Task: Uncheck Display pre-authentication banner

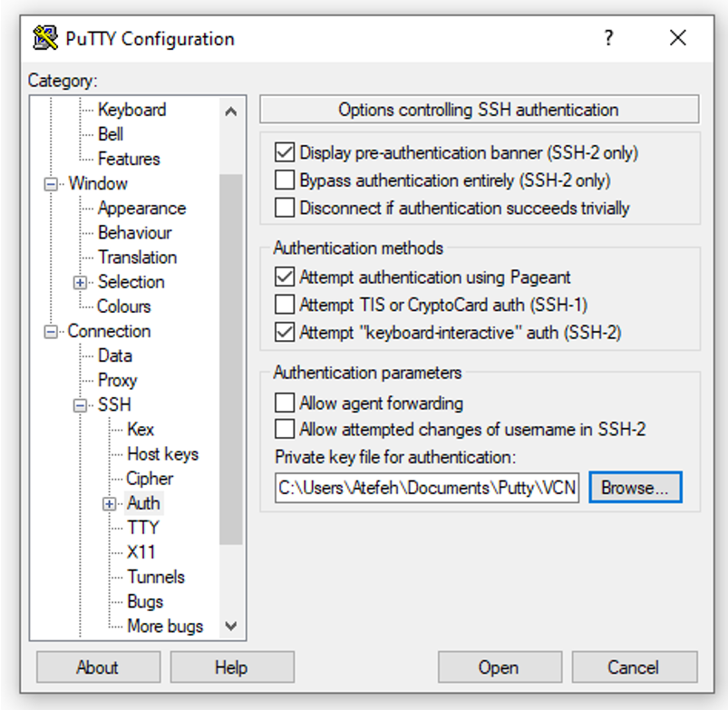Action: [x=285, y=153]
